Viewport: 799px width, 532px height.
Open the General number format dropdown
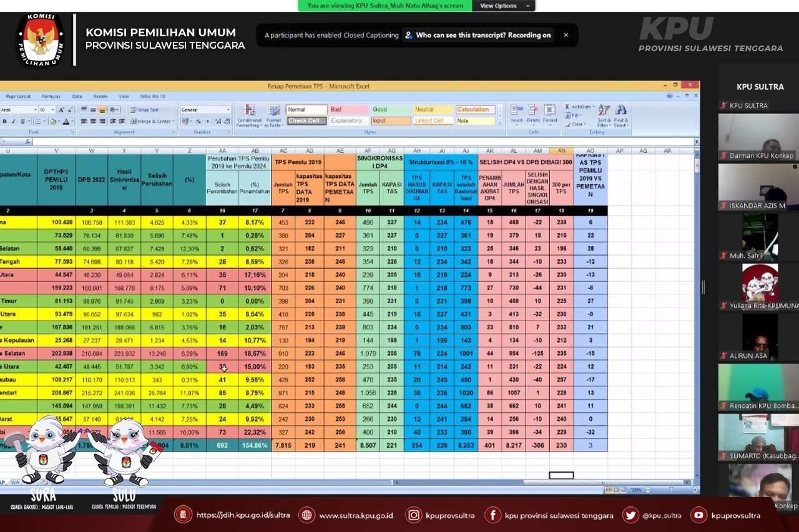pyautogui.click(x=228, y=110)
